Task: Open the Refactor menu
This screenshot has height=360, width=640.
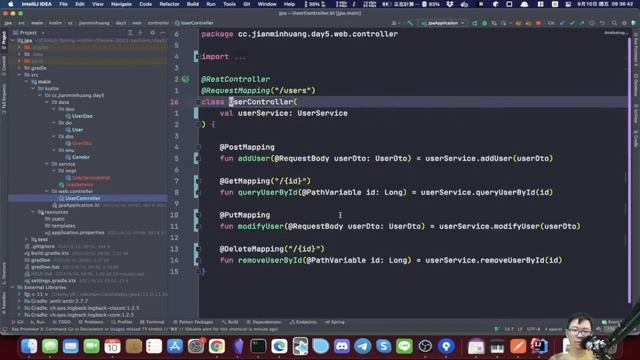Action: (169, 4)
